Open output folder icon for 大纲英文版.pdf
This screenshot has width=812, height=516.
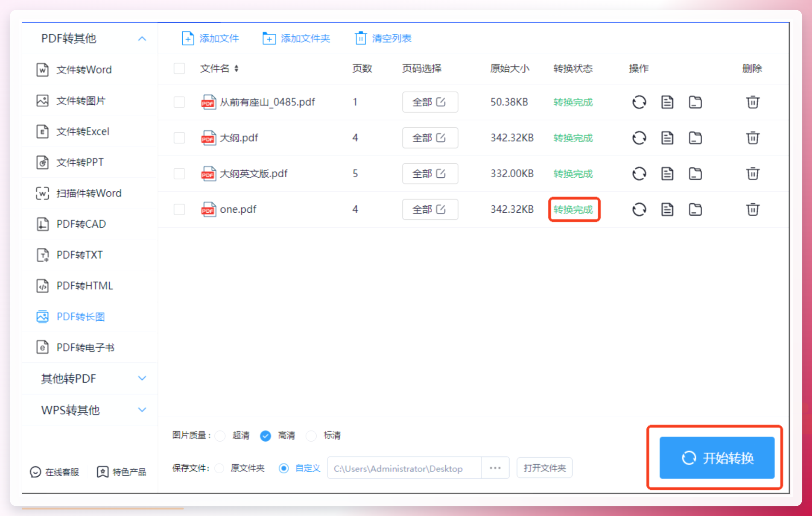695,174
